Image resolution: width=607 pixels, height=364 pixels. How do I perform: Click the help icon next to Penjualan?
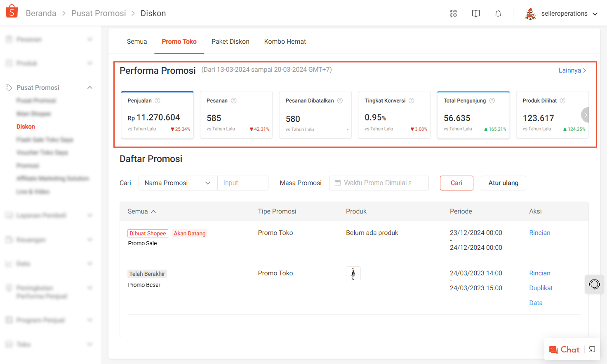tap(158, 101)
